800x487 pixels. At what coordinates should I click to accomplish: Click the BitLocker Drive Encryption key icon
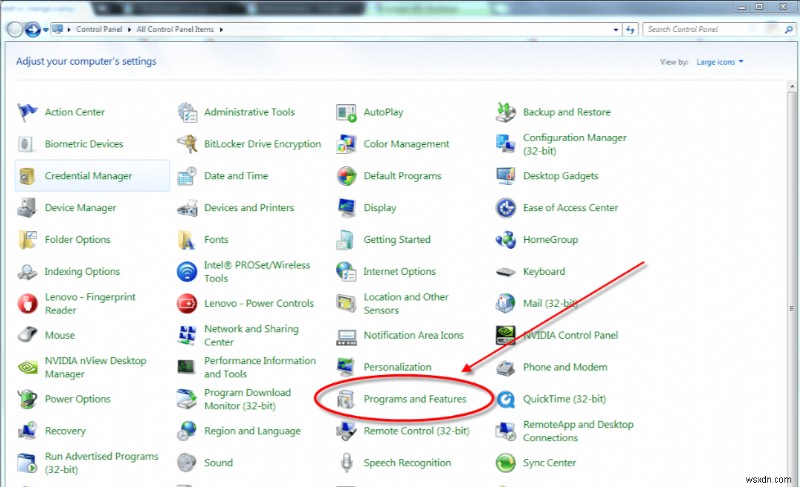187,144
